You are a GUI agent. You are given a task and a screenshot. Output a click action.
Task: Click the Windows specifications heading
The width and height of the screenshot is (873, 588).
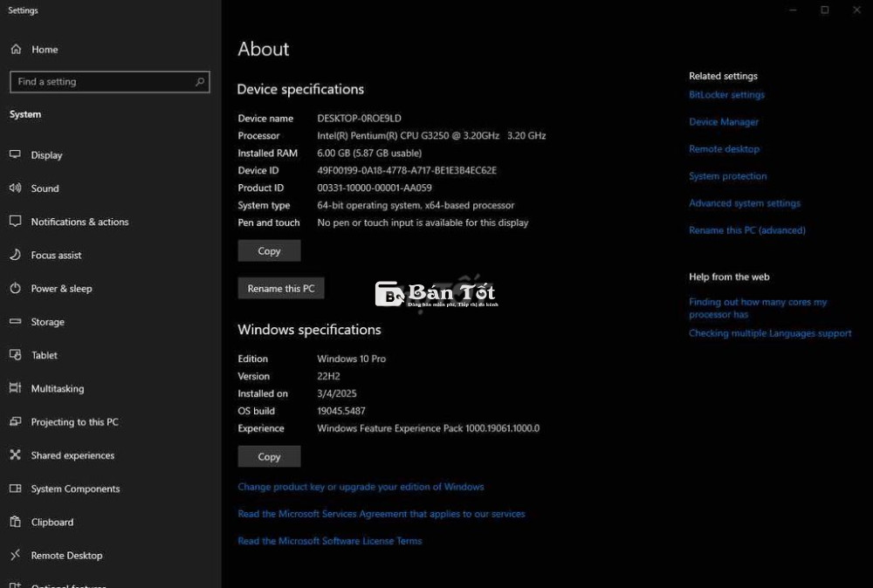tap(310, 329)
